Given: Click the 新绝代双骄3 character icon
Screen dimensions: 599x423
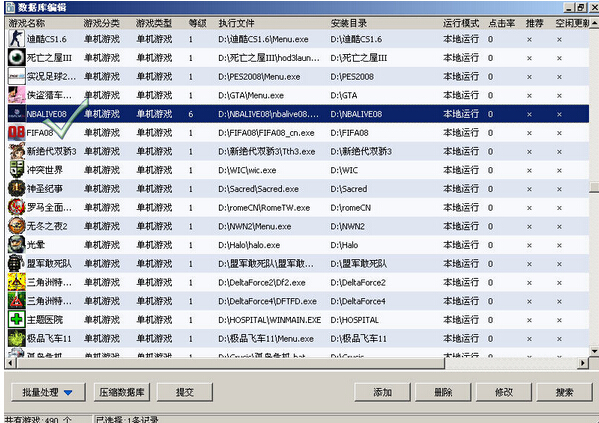Looking at the screenshot, I should [x=16, y=151].
